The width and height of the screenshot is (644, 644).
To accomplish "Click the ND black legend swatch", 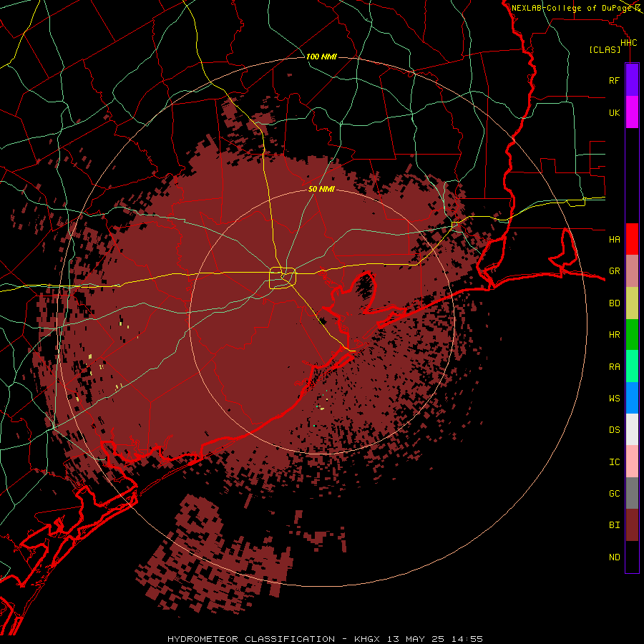I will (632, 557).
